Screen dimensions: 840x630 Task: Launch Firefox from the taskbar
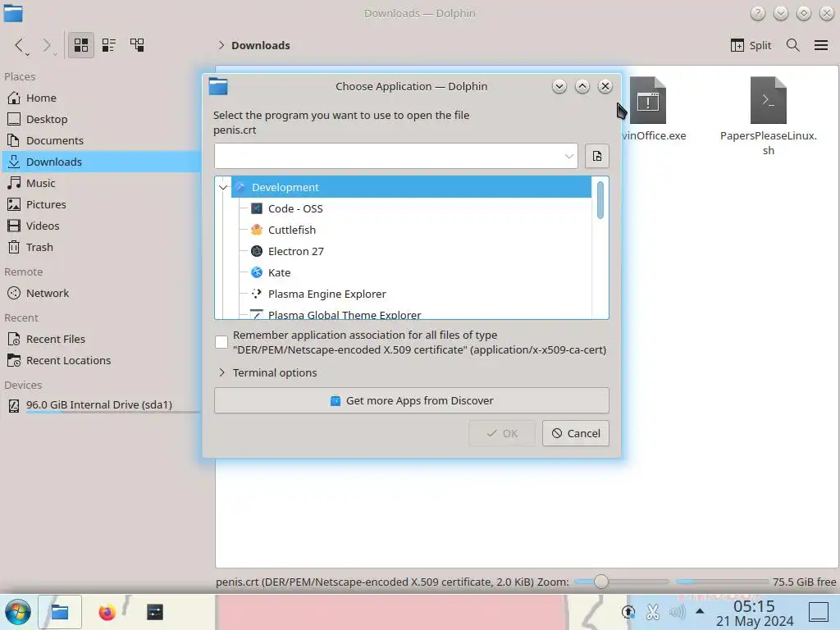pyautogui.click(x=107, y=612)
